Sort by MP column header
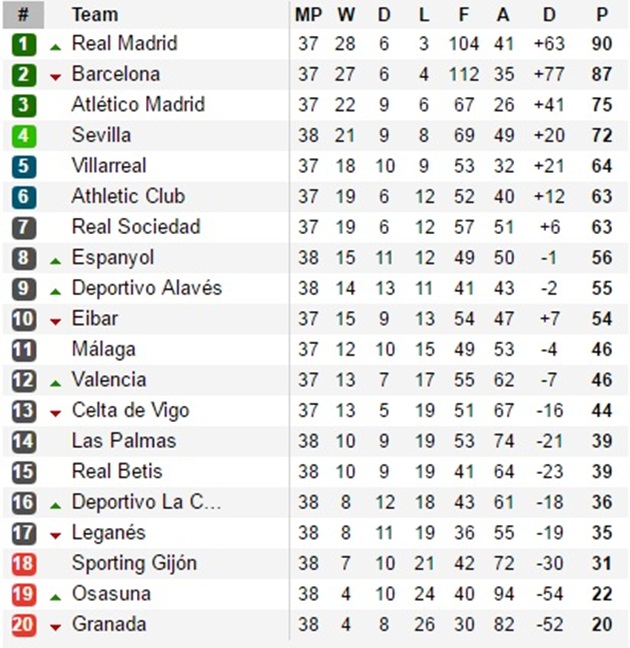Screen dimensions: 630x648 [308, 15]
